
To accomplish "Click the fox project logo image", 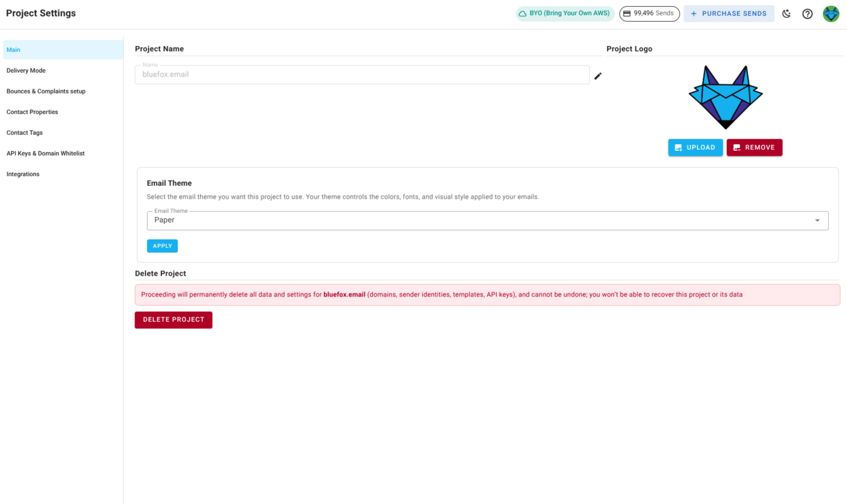I will [725, 97].
